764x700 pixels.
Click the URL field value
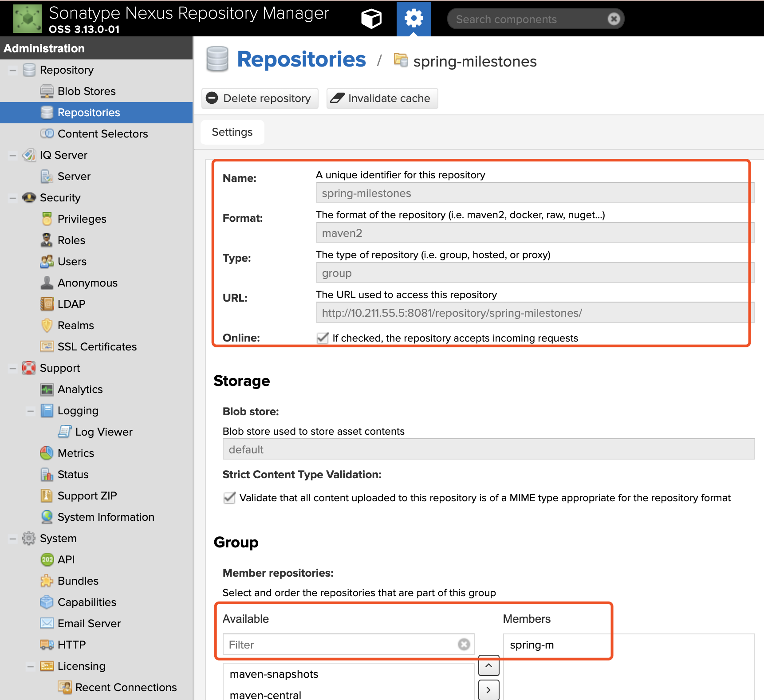pyautogui.click(x=535, y=313)
